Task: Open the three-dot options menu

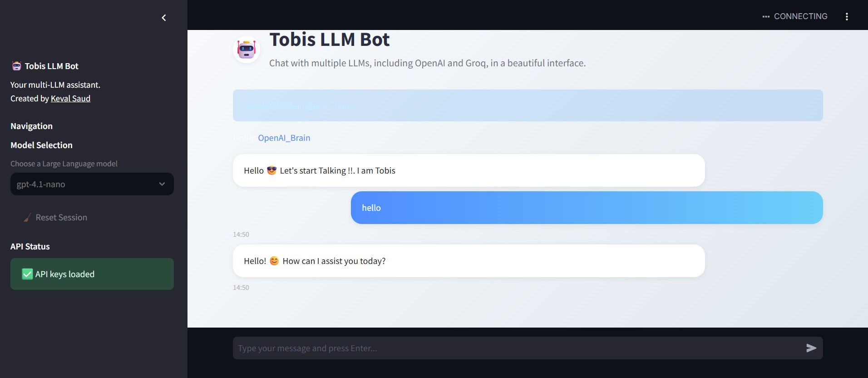Action: coord(847,16)
